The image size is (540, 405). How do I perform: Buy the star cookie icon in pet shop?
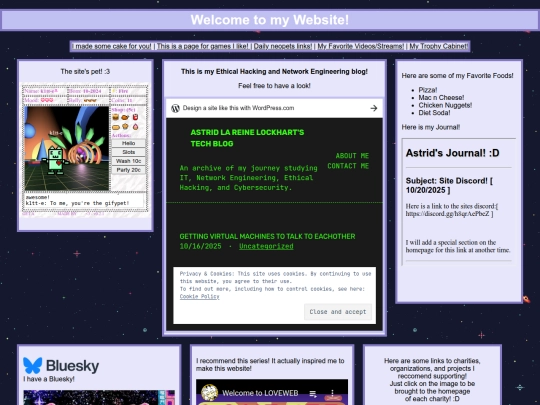pos(125,127)
